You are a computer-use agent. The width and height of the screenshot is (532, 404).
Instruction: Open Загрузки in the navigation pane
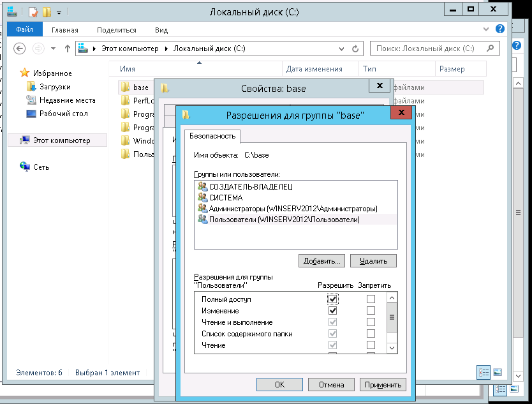(55, 87)
